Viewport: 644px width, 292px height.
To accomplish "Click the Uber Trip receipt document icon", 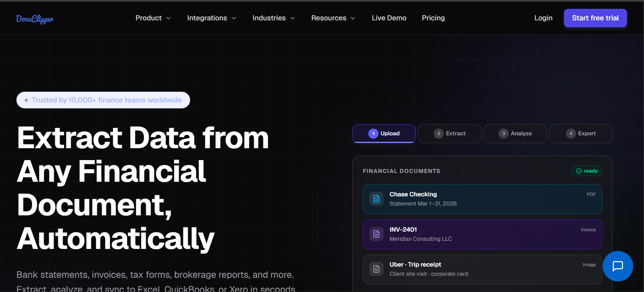I will point(376,269).
